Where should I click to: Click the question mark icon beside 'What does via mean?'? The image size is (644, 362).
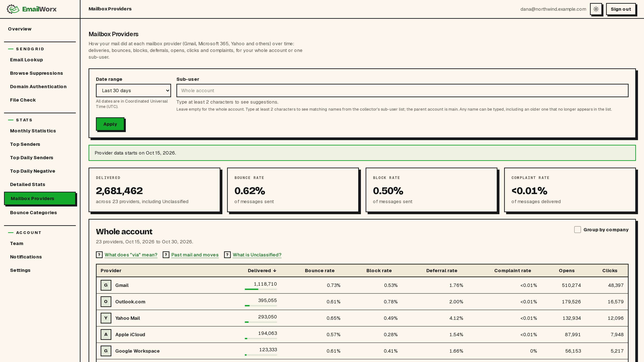click(x=99, y=255)
